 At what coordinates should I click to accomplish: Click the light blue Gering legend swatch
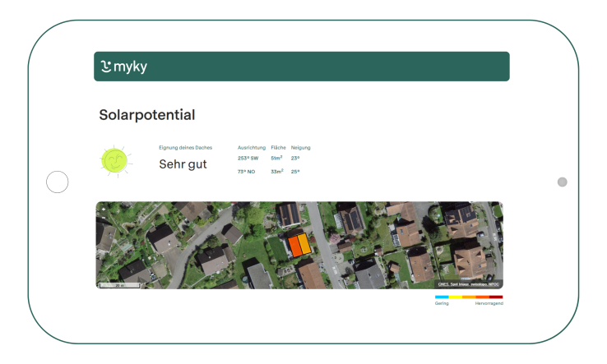442,297
